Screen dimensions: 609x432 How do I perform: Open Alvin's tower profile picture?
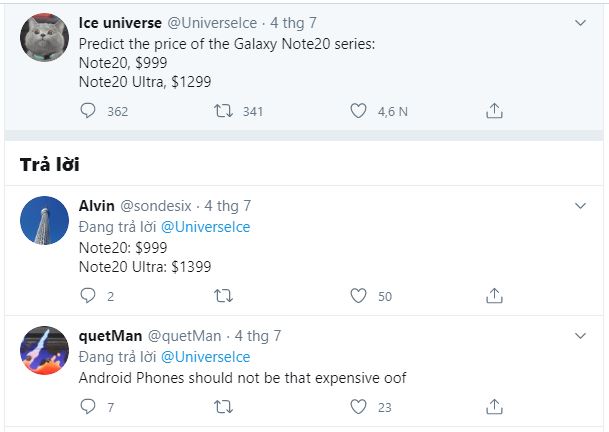click(44, 221)
